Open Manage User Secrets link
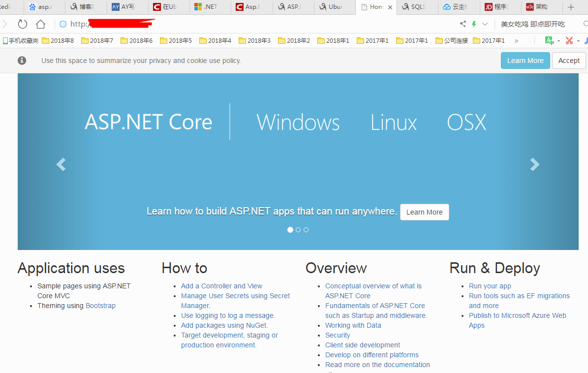 [x=236, y=301]
